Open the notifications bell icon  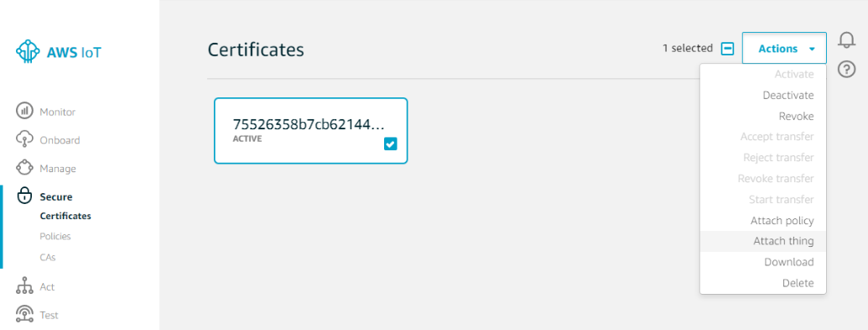coord(846,40)
